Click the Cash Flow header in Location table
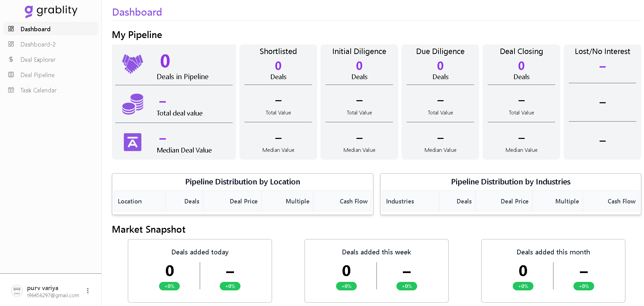This screenshot has width=644, height=306. point(353,201)
